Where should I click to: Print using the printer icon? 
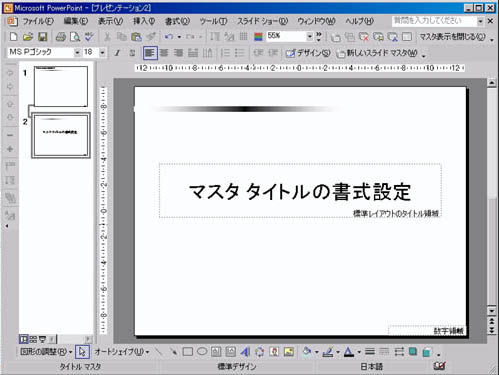pos(60,37)
